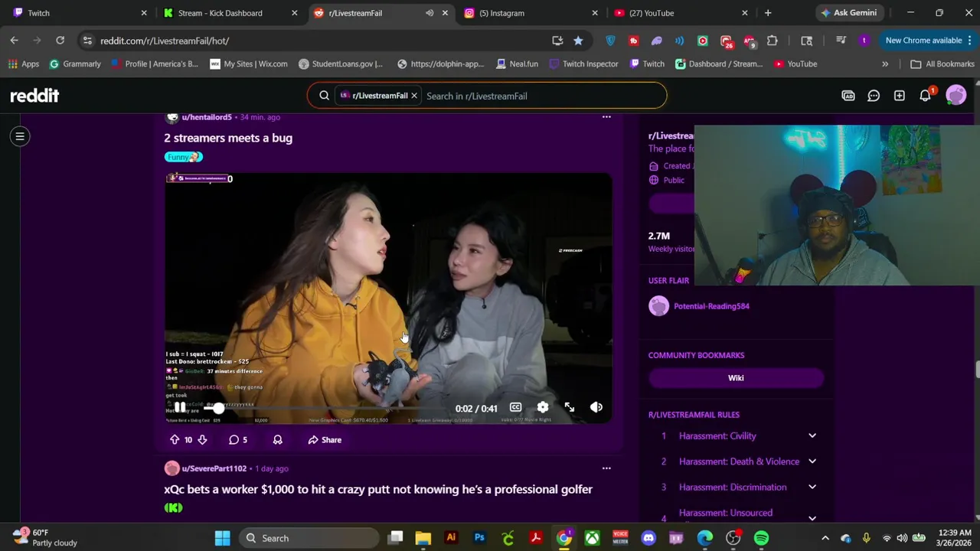This screenshot has width=980, height=551.
Task: Mute the r/LivestreamFail tab audio
Action: [430, 13]
